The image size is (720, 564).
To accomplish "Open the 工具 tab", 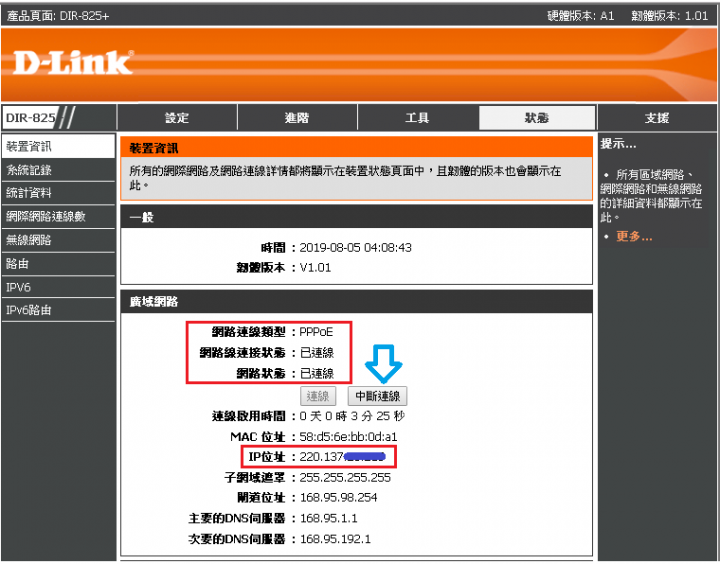I will [417, 118].
